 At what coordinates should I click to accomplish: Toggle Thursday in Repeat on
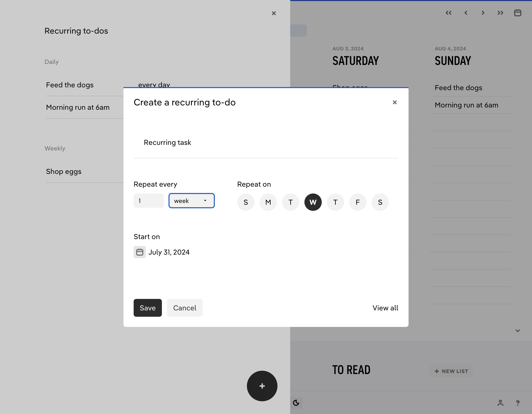point(335,202)
